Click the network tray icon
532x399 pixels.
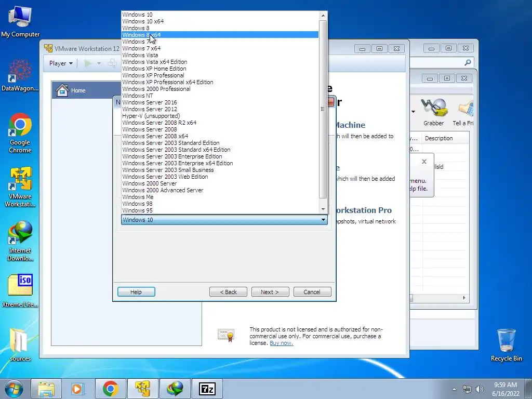pos(467,389)
